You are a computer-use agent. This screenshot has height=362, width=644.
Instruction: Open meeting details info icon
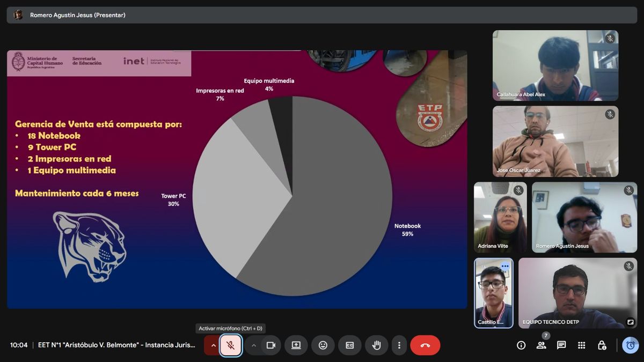pos(521,345)
